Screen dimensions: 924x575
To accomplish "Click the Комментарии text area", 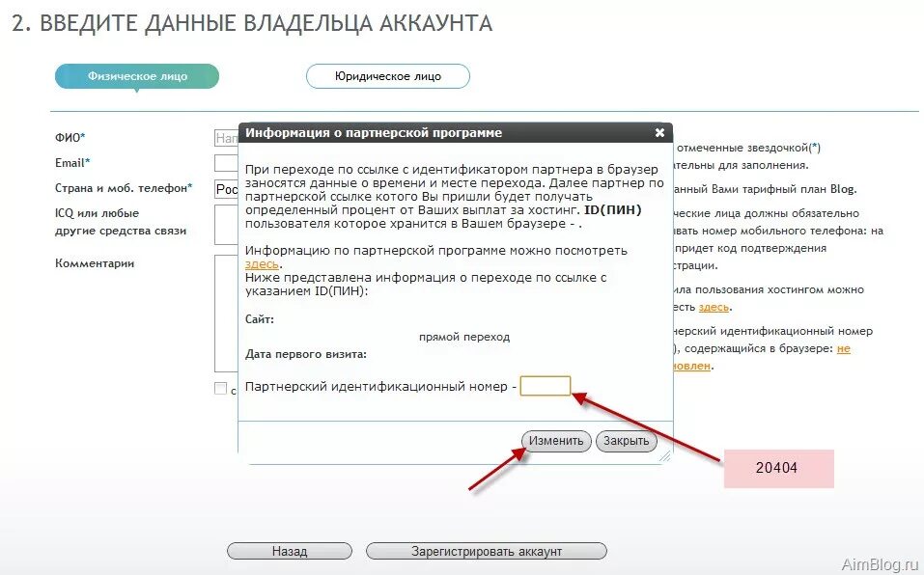I will click(x=227, y=314).
